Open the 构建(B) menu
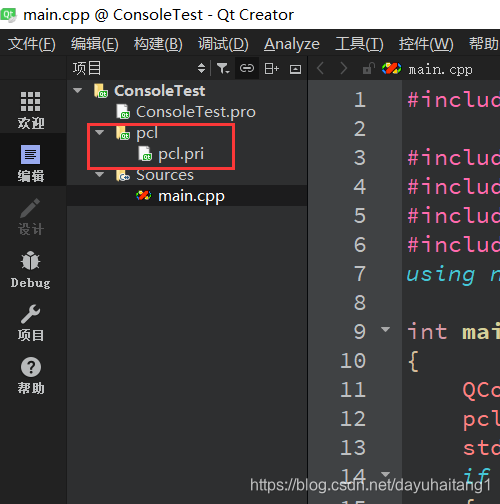Screen dimensions: 500x504 158,44
